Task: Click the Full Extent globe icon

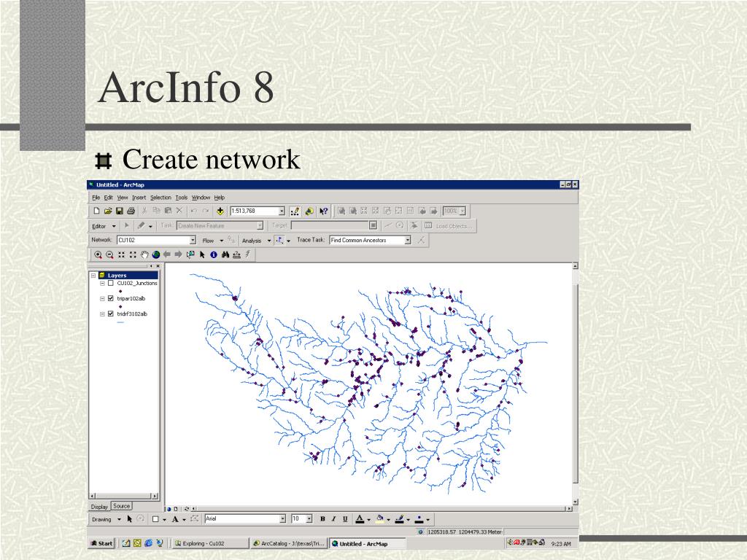Action: coord(156,254)
